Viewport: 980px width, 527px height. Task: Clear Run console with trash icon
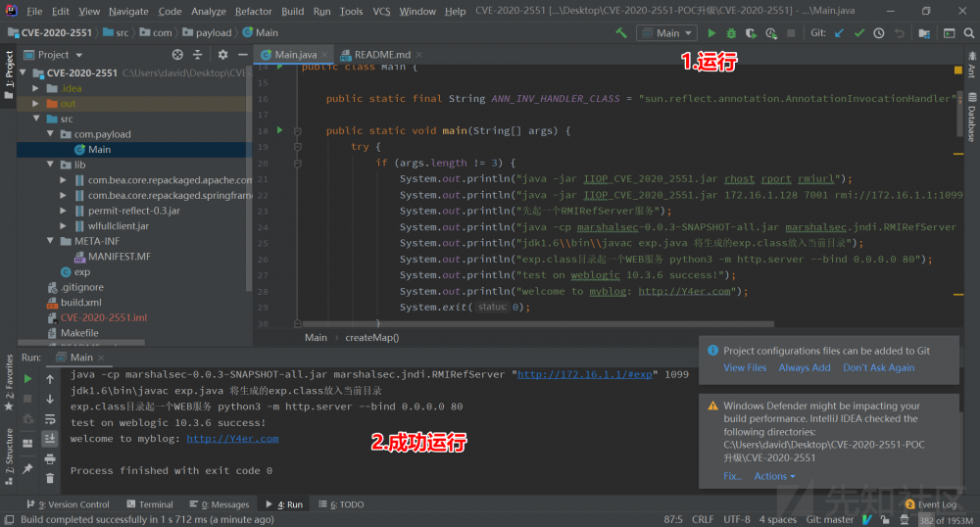50,479
